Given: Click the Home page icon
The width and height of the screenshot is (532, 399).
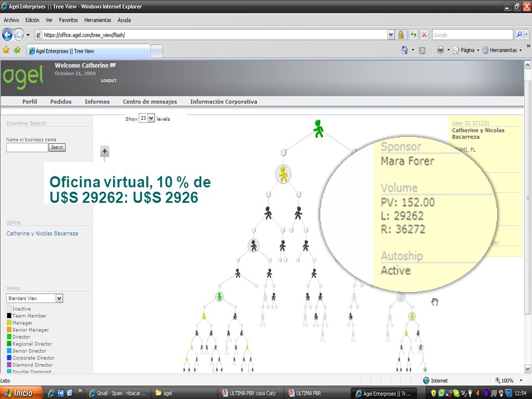Looking at the screenshot, I should coord(405,50).
